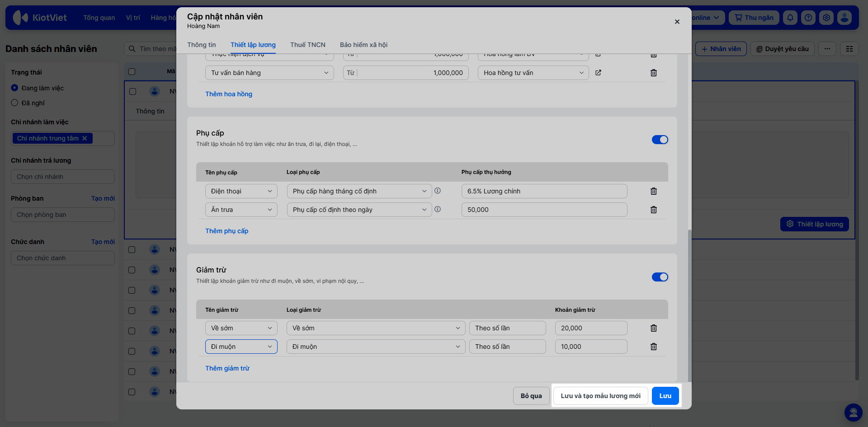The width and height of the screenshot is (868, 427).
Task: Delete the Đi muộn deduction row
Action: click(x=654, y=347)
